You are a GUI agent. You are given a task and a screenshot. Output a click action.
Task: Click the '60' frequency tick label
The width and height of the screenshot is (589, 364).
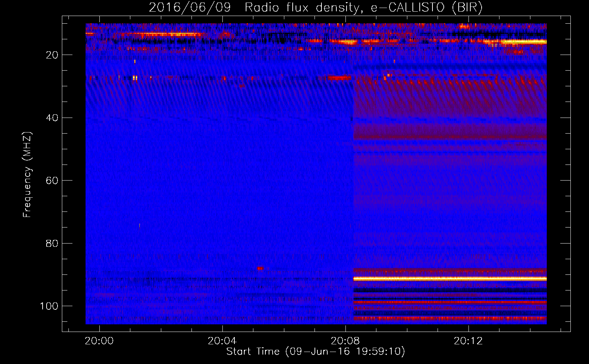click(x=52, y=181)
